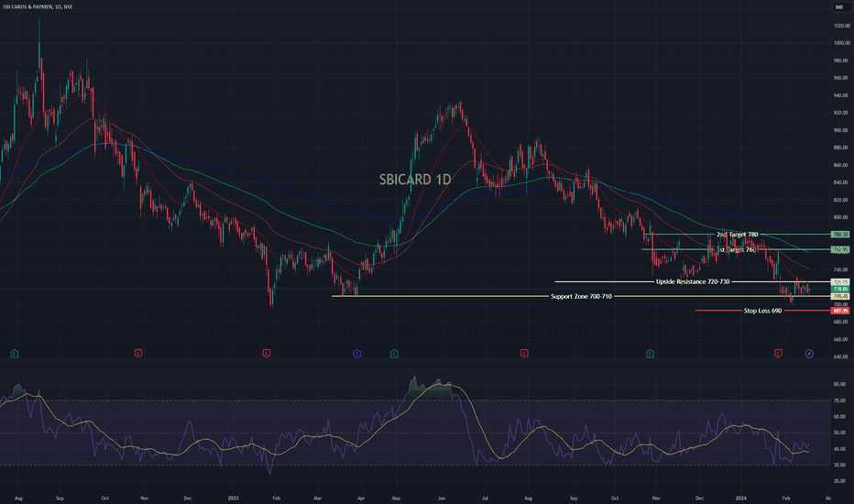Click the 900.00 price scale label
The image size is (854, 504).
coord(841,130)
